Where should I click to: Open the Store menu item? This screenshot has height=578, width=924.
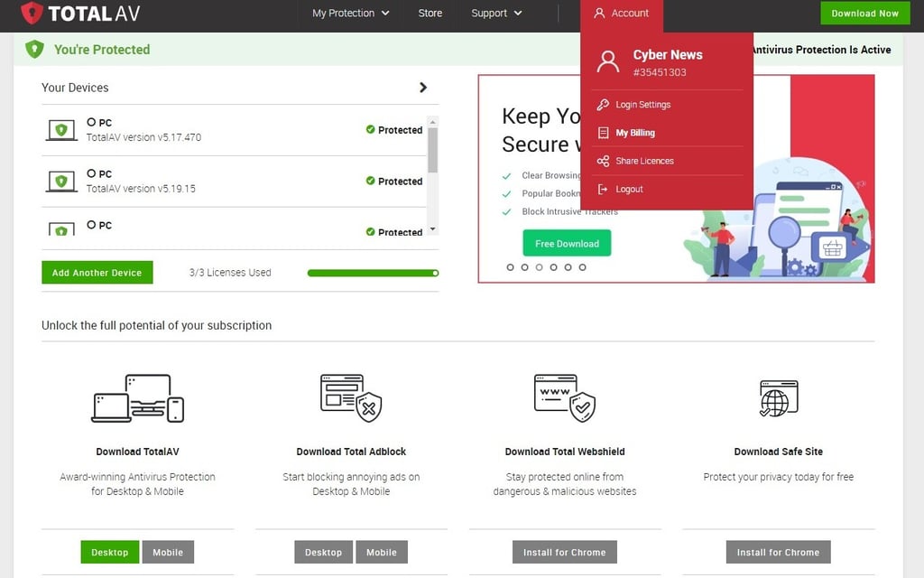tap(430, 13)
